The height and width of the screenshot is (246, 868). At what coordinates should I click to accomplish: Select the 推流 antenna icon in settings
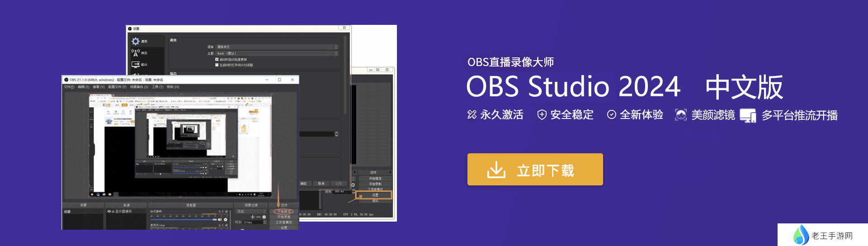click(136, 53)
